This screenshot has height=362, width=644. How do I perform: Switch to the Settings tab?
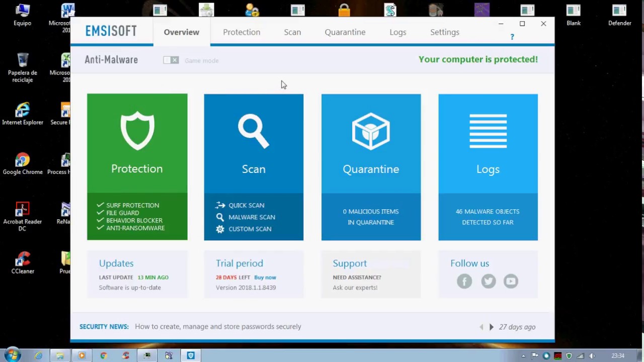point(445,32)
